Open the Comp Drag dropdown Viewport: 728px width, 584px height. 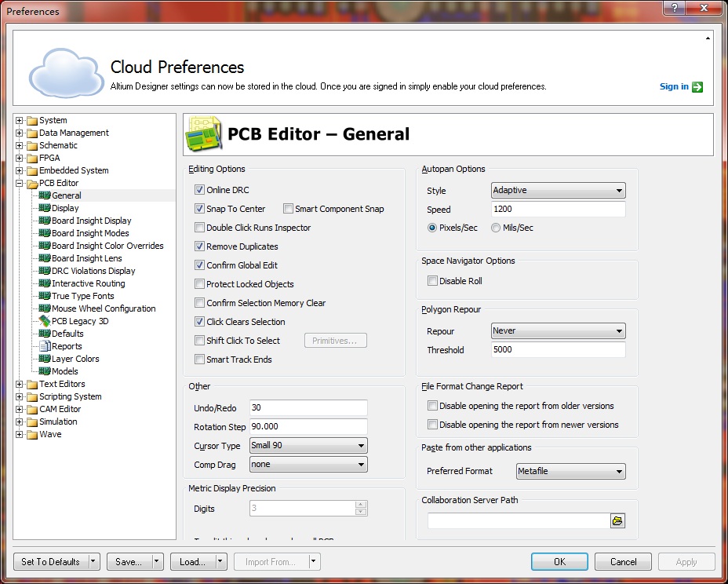(308, 465)
